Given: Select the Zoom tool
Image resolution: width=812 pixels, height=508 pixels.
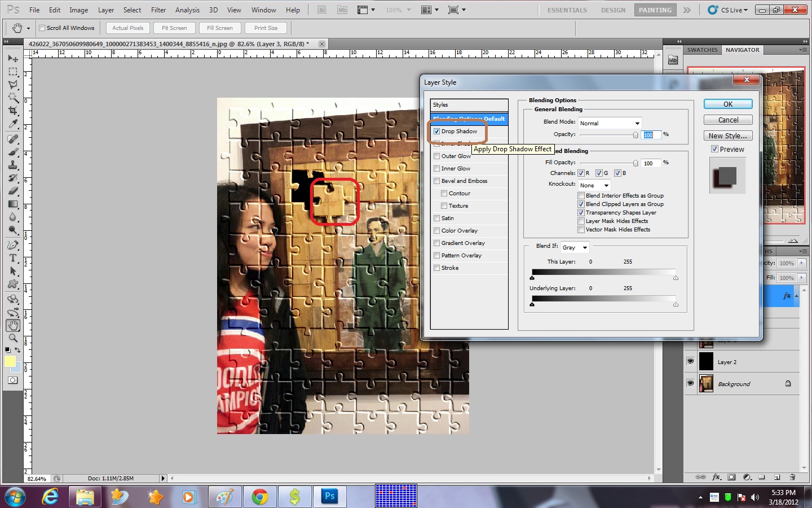Looking at the screenshot, I should [13, 338].
